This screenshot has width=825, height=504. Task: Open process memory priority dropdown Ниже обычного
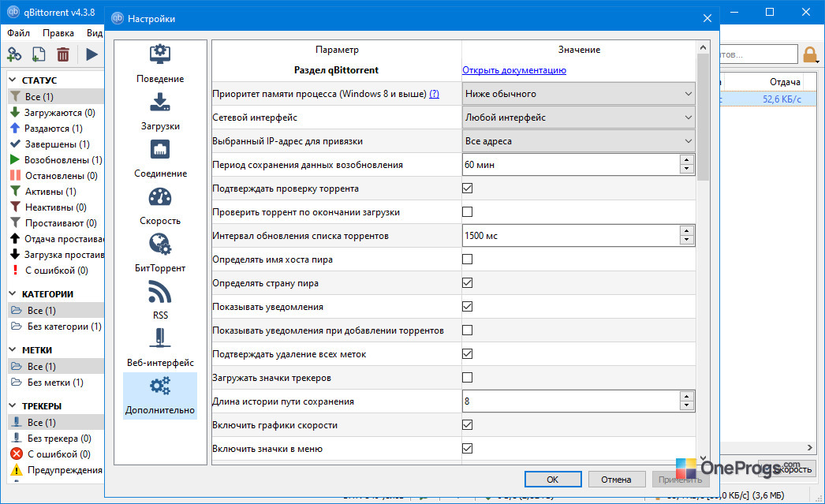coord(579,94)
